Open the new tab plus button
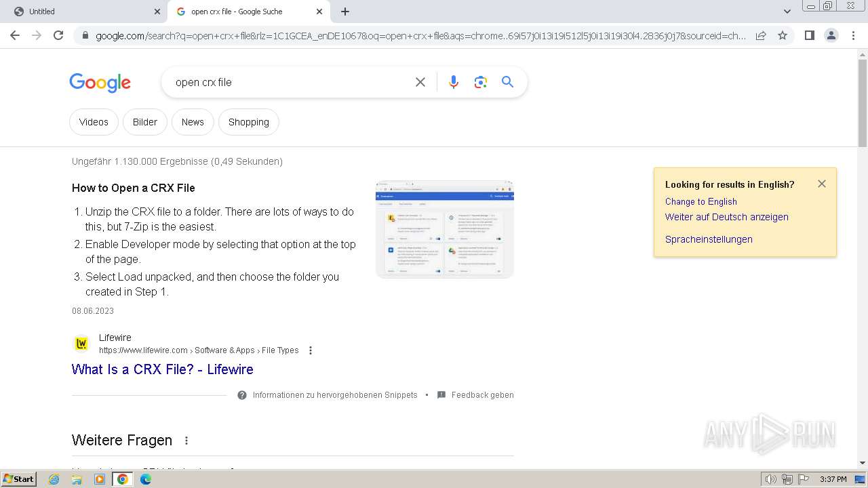Screen dimensions: 868x488 [x=345, y=12]
